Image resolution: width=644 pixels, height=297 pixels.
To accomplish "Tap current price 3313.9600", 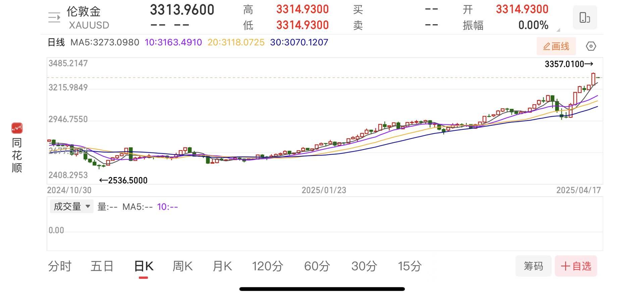I will pyautogui.click(x=182, y=10).
